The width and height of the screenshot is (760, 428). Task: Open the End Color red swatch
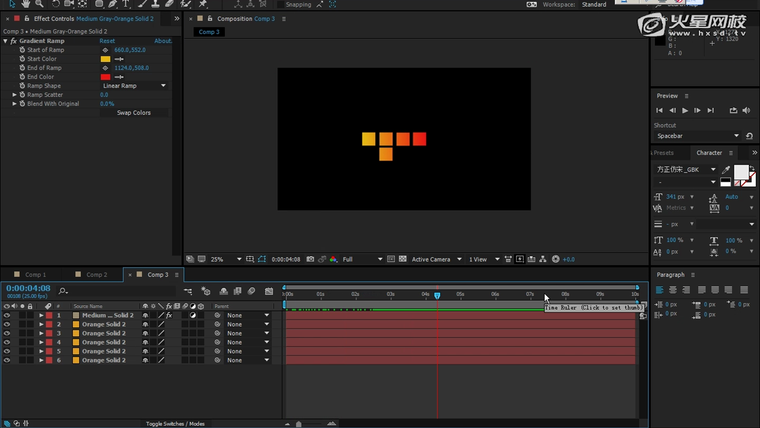(x=105, y=77)
